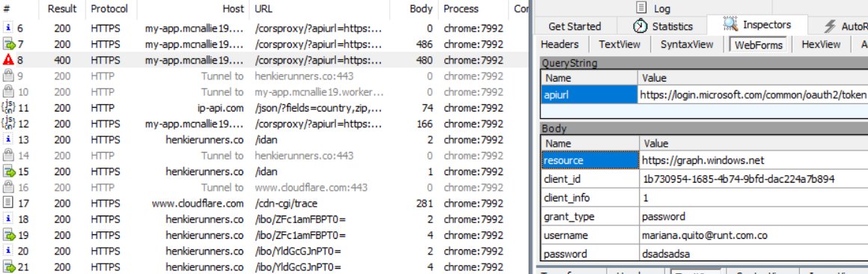The height and width of the screenshot is (274, 868).
Task: Click the www.cloudflare.com host in session 17
Action: [x=198, y=203]
